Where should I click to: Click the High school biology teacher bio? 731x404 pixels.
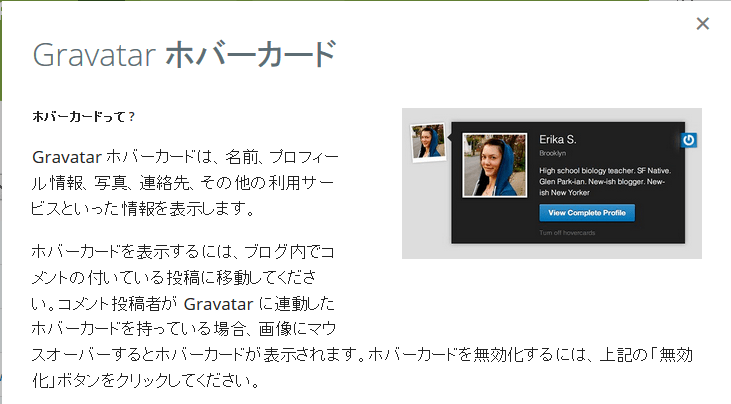(x=605, y=182)
